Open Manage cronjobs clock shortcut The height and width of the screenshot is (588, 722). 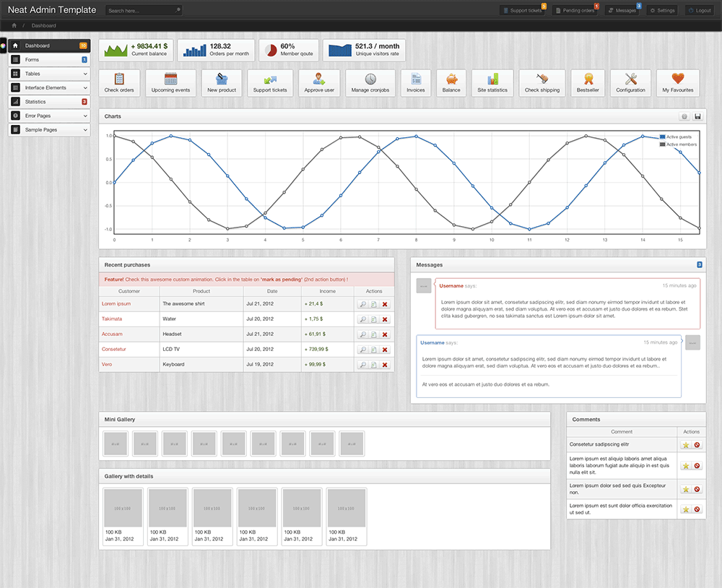pyautogui.click(x=370, y=79)
